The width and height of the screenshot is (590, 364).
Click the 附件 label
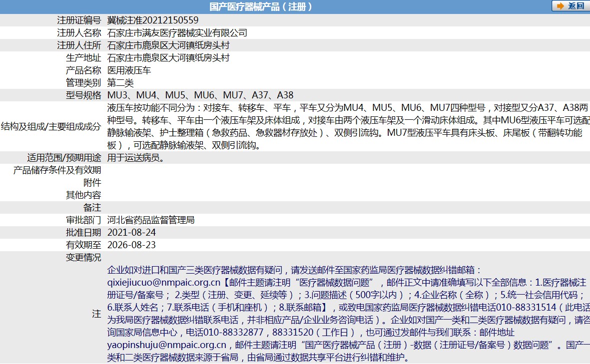coord(92,183)
